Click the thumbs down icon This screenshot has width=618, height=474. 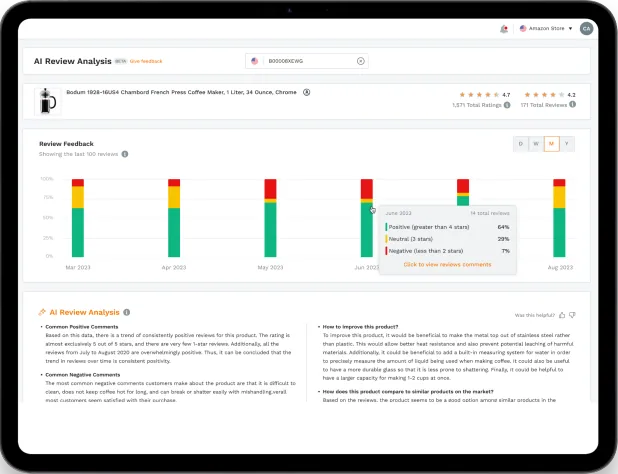click(572, 314)
